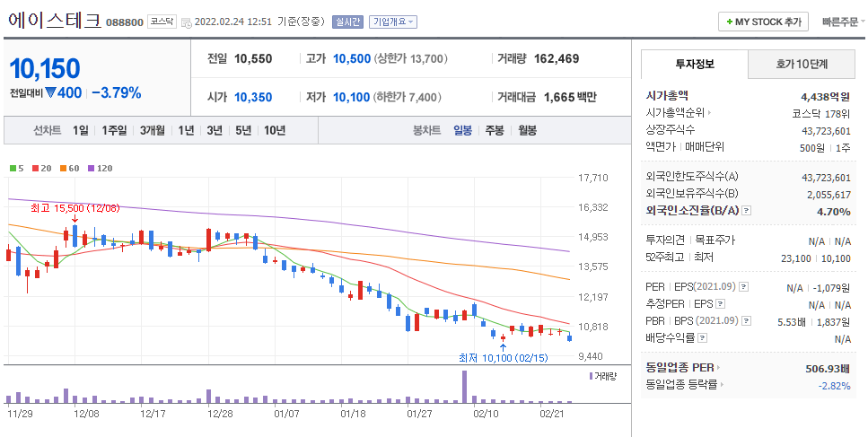Image resolution: width=868 pixels, height=437 pixels.
Task: Select the 1일 line chart period
Action: [x=80, y=131]
